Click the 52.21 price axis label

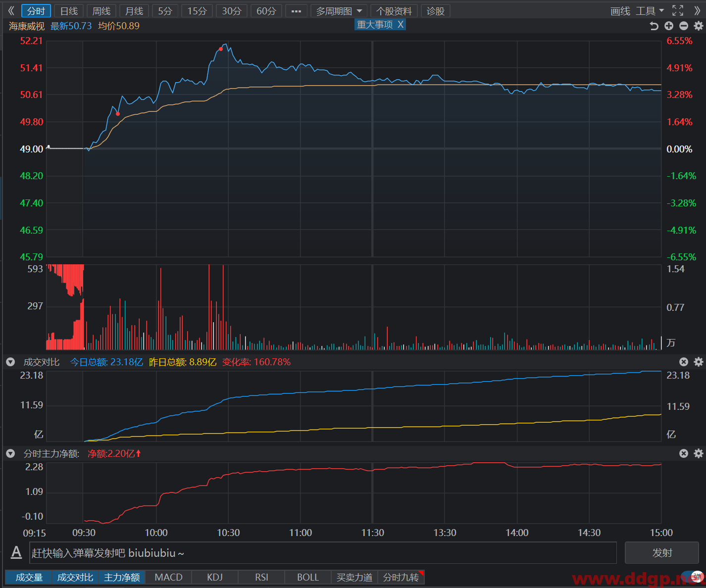click(x=31, y=41)
